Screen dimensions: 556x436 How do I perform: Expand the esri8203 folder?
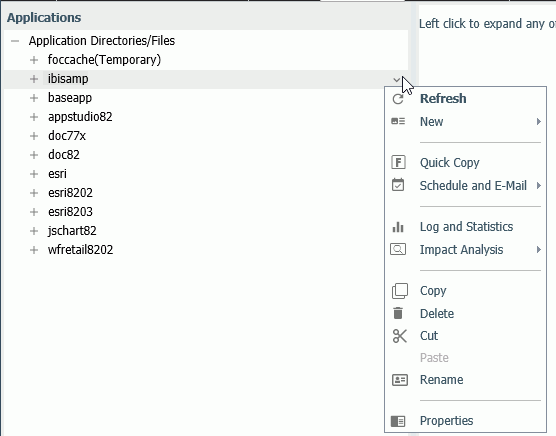(34, 212)
